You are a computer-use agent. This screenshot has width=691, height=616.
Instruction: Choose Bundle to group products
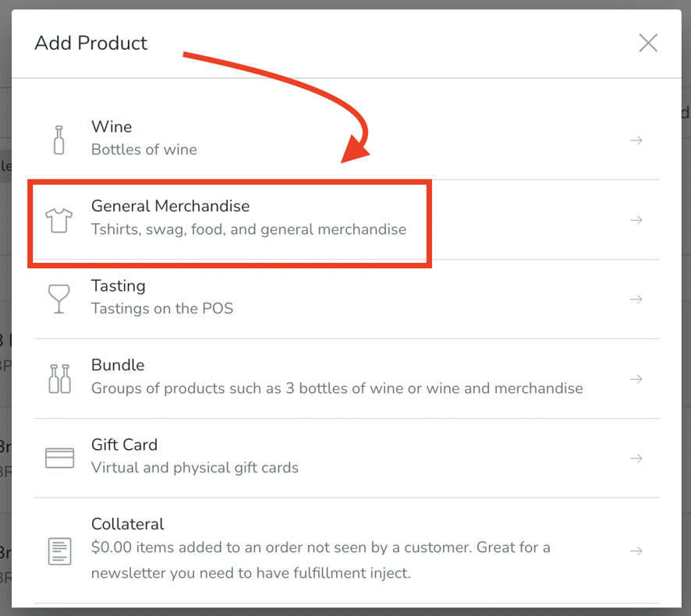[x=234, y=378]
